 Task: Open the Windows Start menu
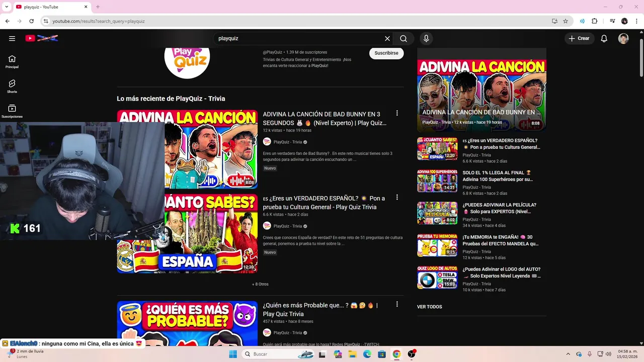(x=232, y=354)
